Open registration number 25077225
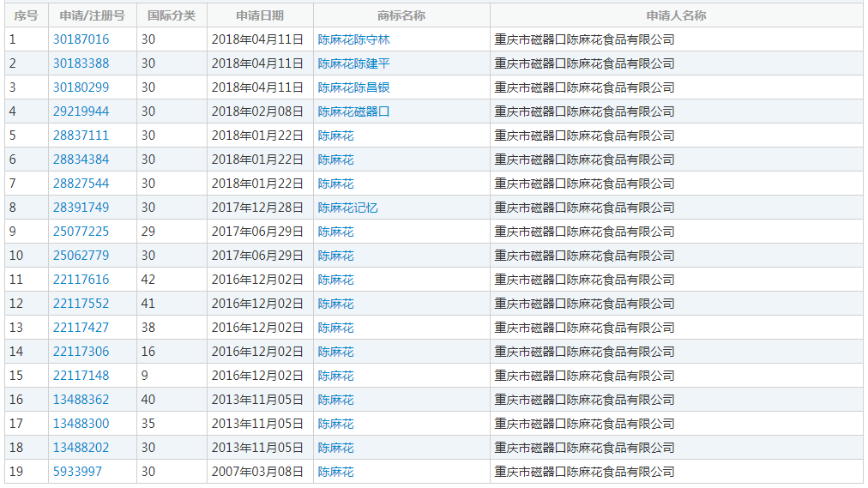 pyautogui.click(x=81, y=232)
